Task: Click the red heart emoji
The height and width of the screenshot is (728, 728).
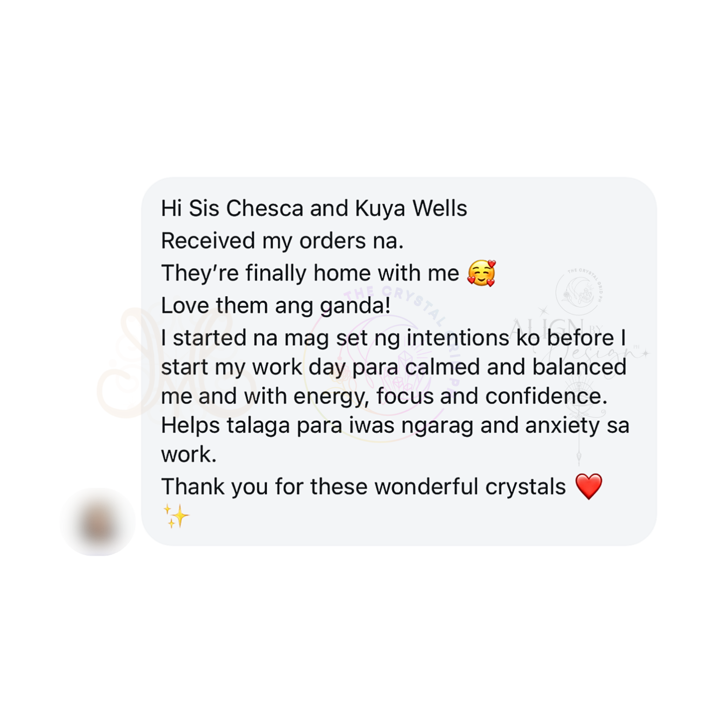Action: pyautogui.click(x=589, y=486)
